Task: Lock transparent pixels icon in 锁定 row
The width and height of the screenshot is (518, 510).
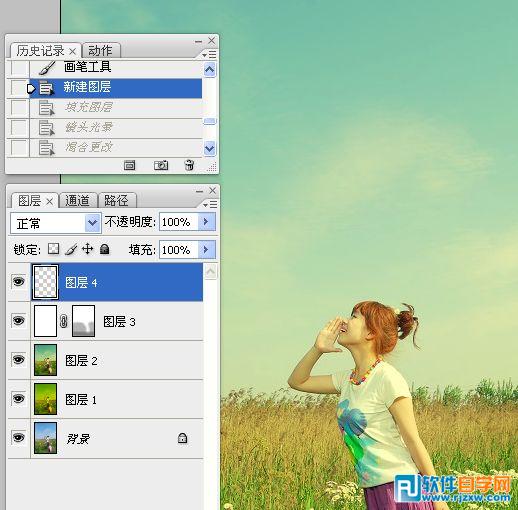Action: click(53, 249)
